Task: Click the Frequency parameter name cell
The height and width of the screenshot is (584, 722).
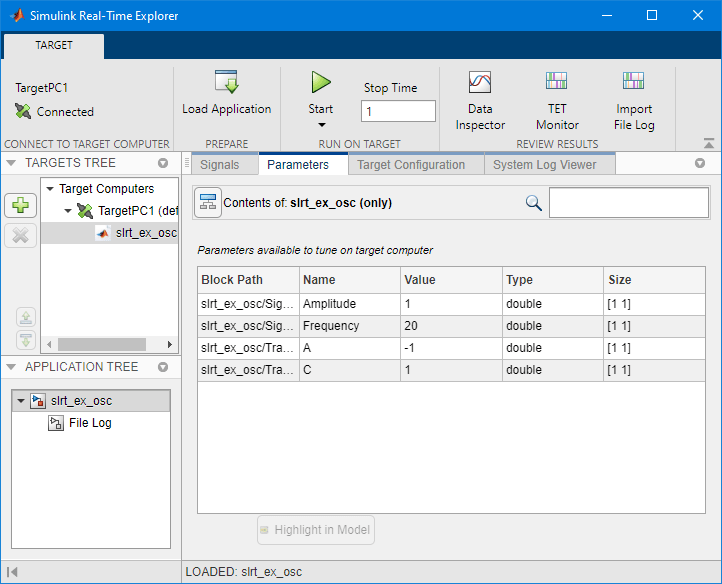Action: coord(350,326)
